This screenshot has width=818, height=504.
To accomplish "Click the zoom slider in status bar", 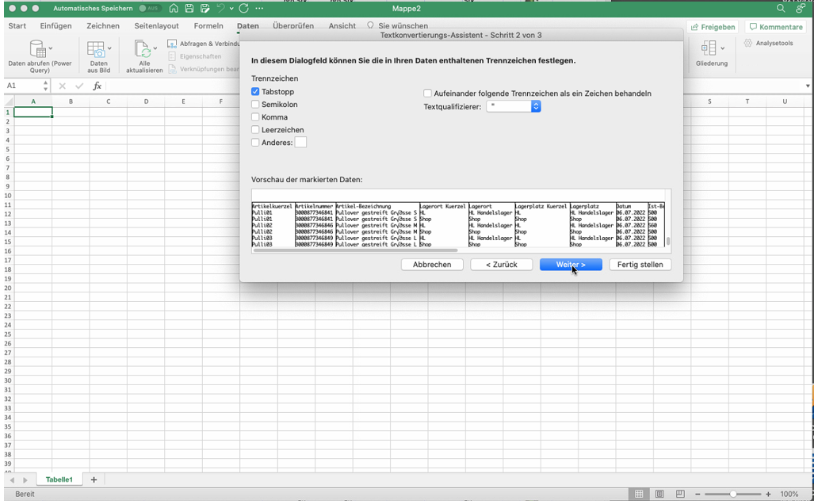I will click(x=734, y=494).
